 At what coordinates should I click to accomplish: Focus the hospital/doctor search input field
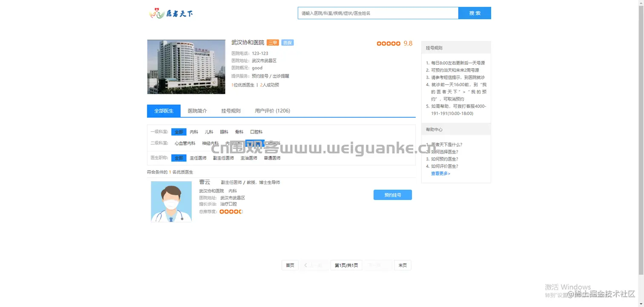(378, 13)
